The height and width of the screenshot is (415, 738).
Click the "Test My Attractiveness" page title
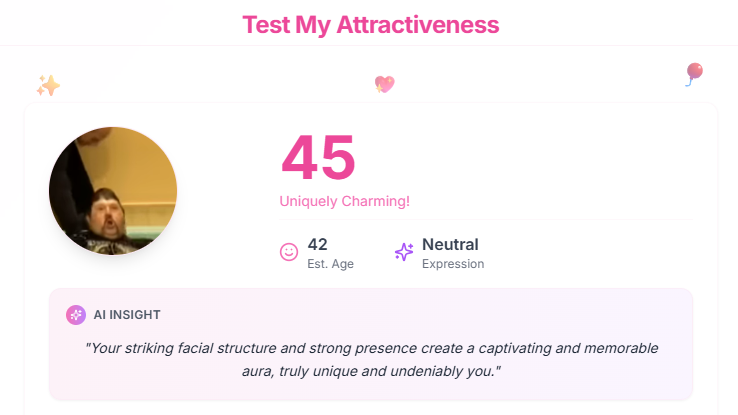[370, 24]
